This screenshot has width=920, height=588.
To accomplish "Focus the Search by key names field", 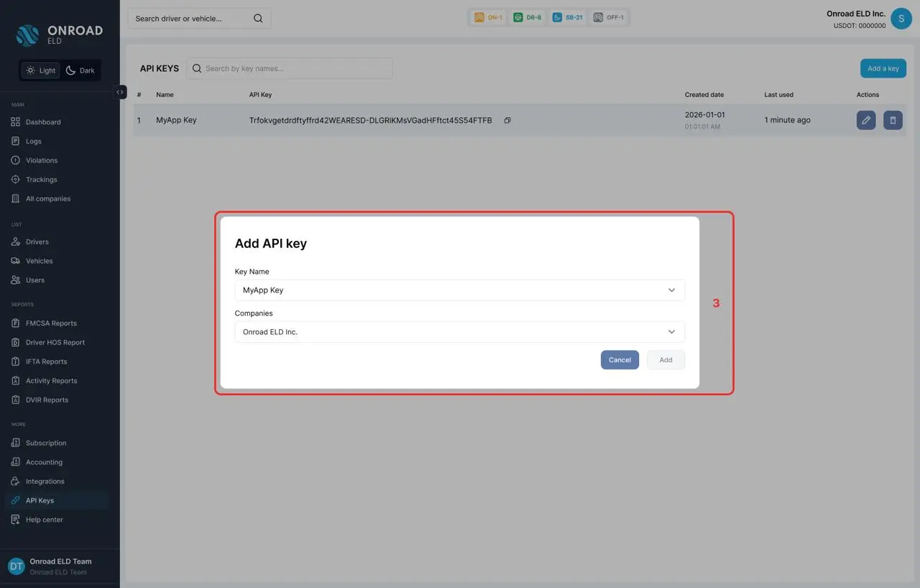I will point(290,68).
